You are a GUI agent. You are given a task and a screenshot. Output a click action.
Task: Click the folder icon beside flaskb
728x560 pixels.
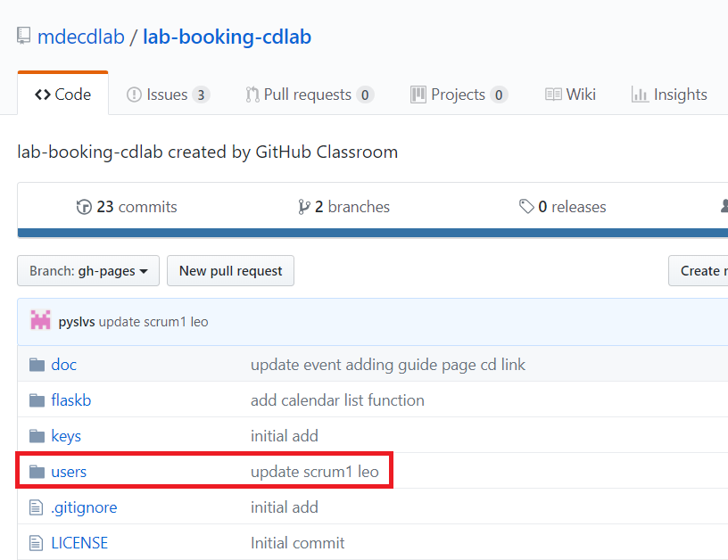(37, 400)
